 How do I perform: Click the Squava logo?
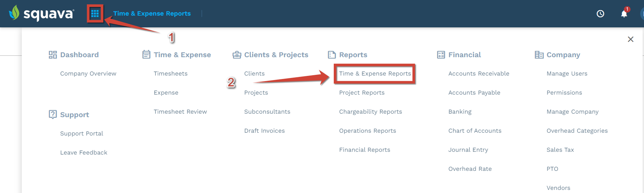(x=41, y=13)
